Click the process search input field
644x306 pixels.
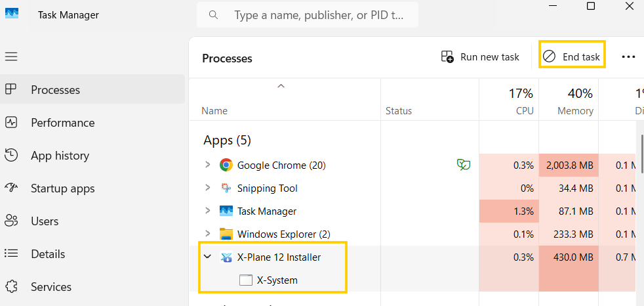click(x=307, y=15)
